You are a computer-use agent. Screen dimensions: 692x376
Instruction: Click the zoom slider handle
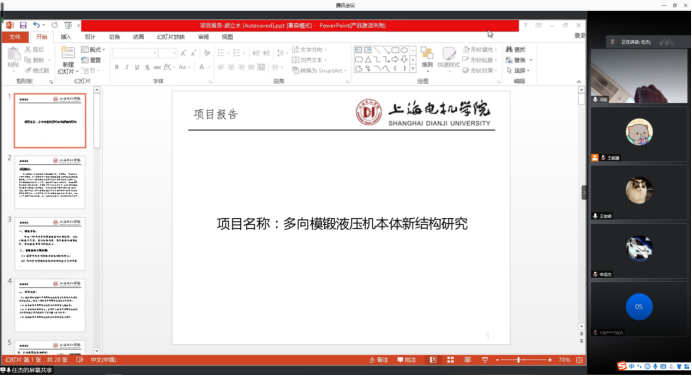[x=519, y=360]
